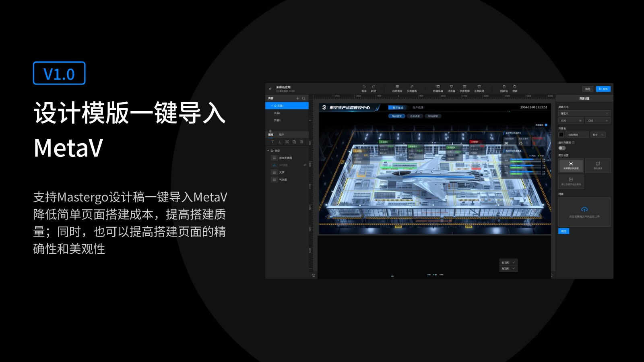Hide the 3D场景 layer with eye toggle
Screen dimensions: 644x362
[305, 165]
